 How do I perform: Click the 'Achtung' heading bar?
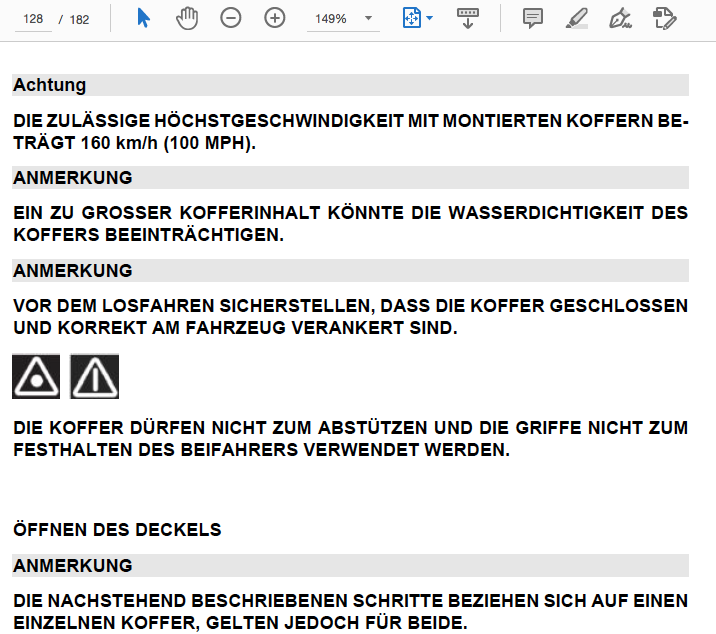[x=350, y=85]
